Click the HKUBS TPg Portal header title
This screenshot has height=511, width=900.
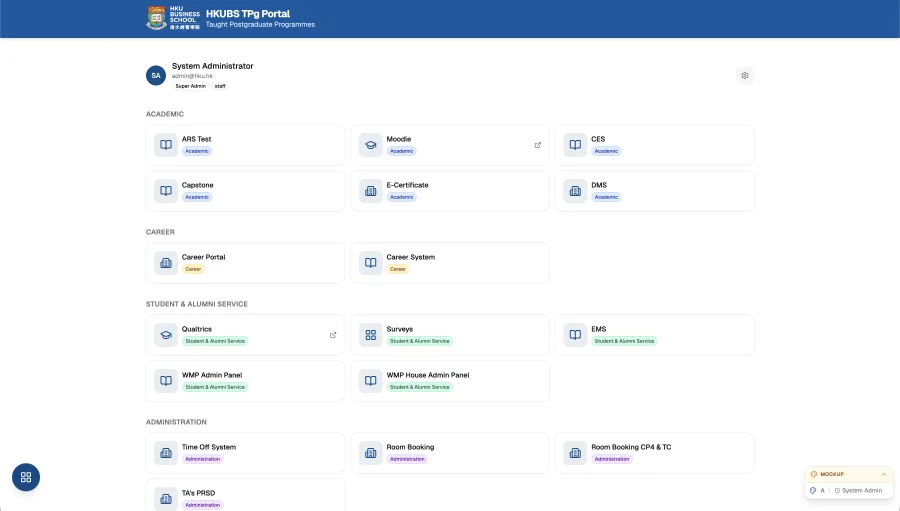point(248,13)
